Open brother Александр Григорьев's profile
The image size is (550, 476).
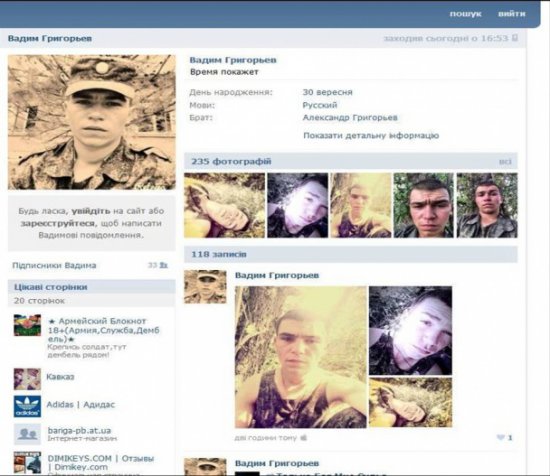[x=350, y=118]
